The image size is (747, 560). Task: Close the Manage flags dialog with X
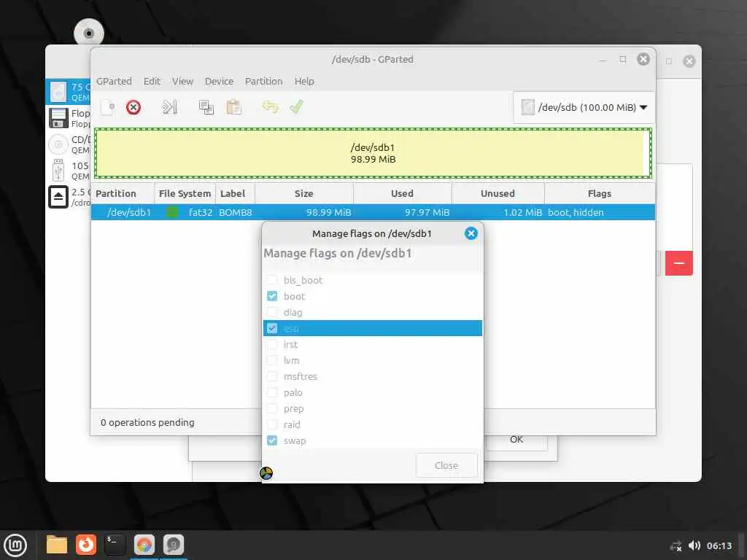(x=471, y=233)
